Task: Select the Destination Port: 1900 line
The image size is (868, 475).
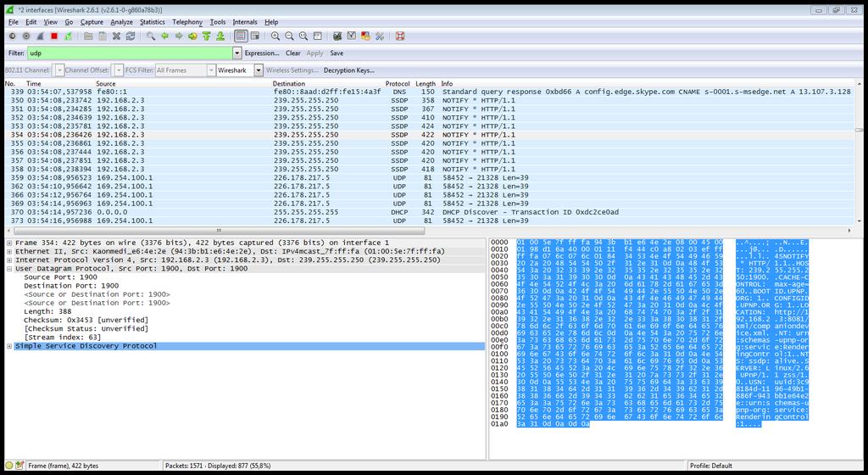Action: pyautogui.click(x=71, y=286)
